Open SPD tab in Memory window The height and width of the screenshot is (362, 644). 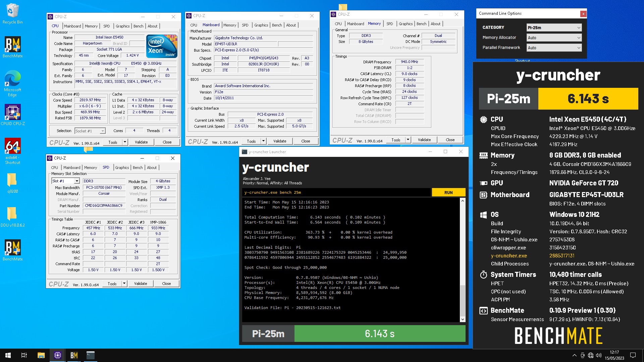point(389,24)
